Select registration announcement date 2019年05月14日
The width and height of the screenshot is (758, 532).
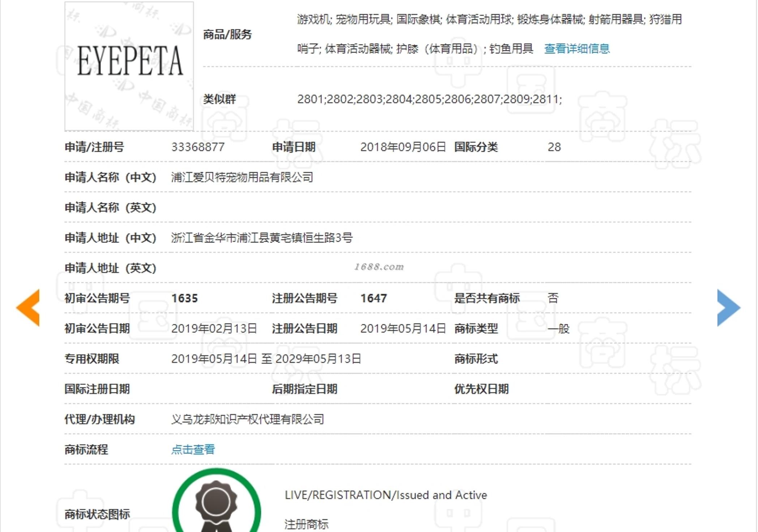click(403, 329)
